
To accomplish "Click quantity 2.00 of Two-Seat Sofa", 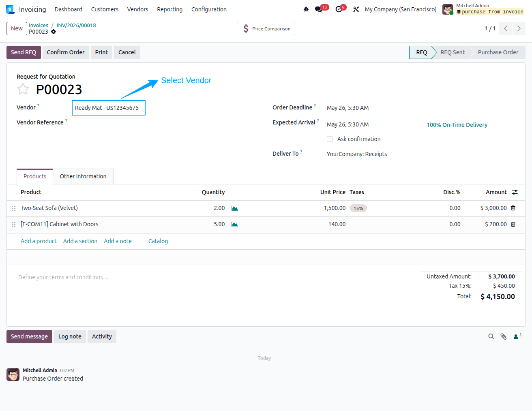I will pos(219,208).
